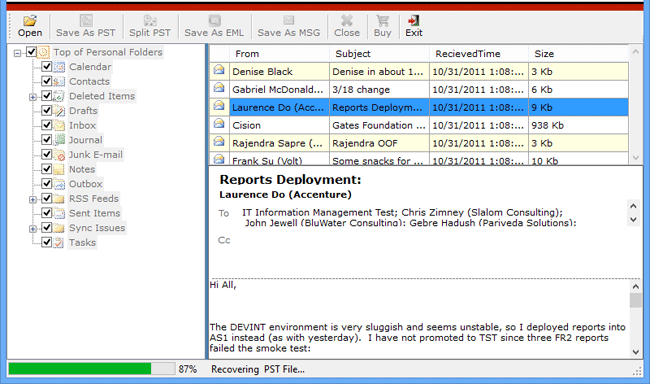Uncheck the Junk E-mail checkbox
The width and height of the screenshot is (651, 386).
pyautogui.click(x=46, y=154)
